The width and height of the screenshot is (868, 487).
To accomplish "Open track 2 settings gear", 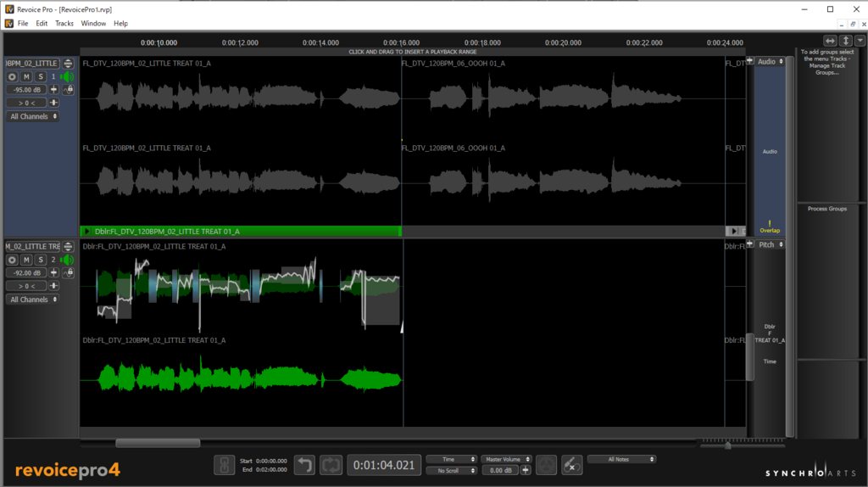I will click(12, 260).
